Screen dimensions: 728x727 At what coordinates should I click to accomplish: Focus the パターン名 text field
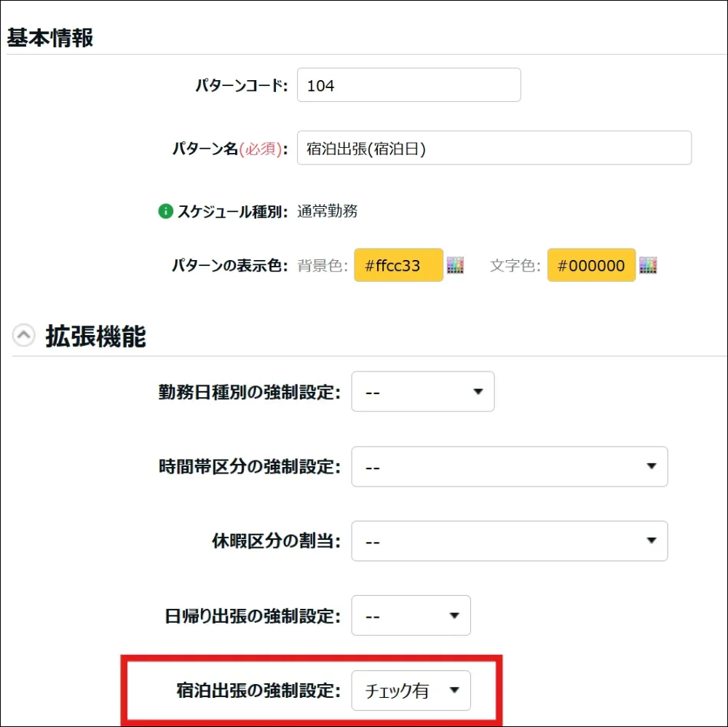[x=494, y=148]
